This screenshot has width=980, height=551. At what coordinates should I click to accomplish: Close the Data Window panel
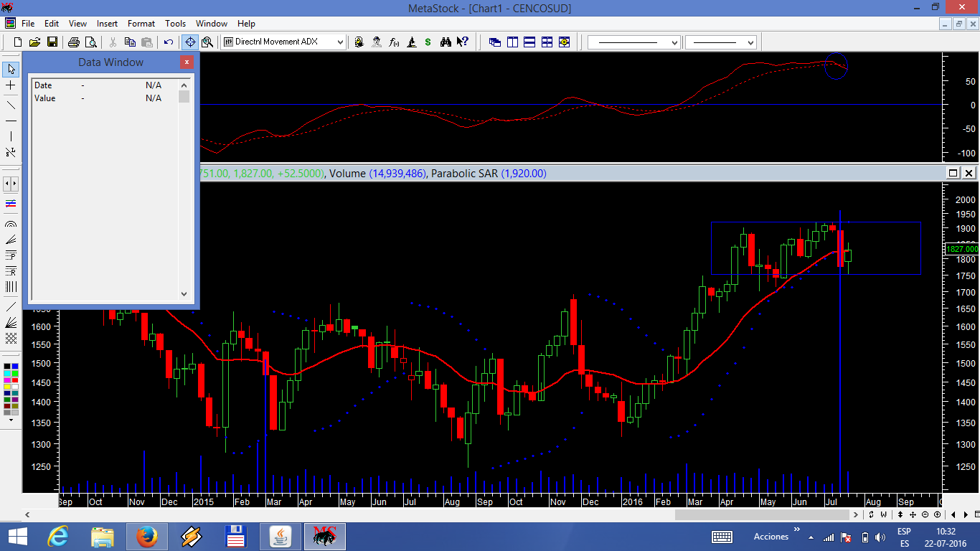click(x=187, y=62)
